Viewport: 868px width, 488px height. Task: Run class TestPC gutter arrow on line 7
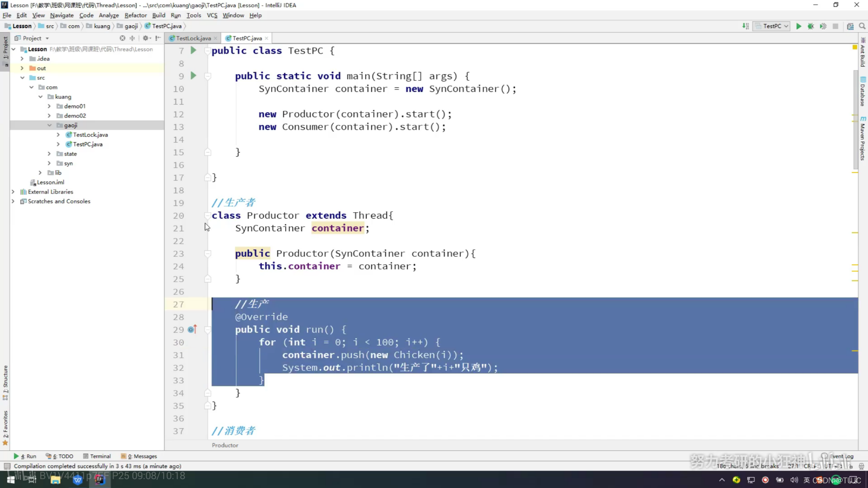click(193, 50)
